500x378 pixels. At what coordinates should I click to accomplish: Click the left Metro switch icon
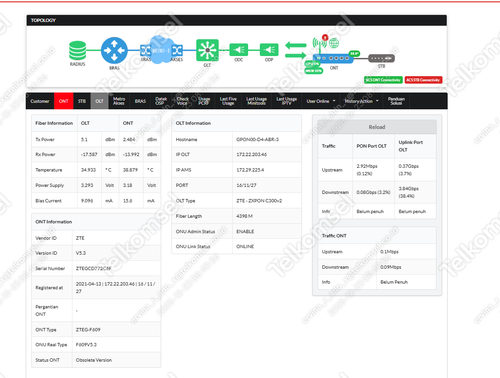(145, 50)
